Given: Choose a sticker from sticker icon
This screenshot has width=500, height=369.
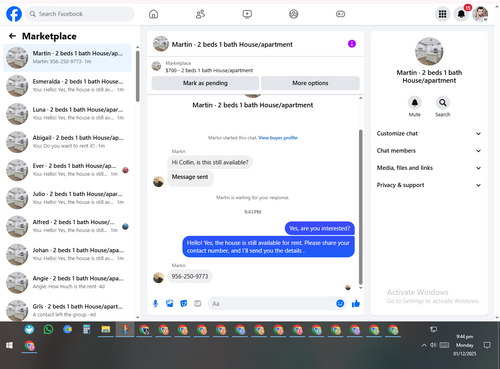Looking at the screenshot, I should point(184,303).
